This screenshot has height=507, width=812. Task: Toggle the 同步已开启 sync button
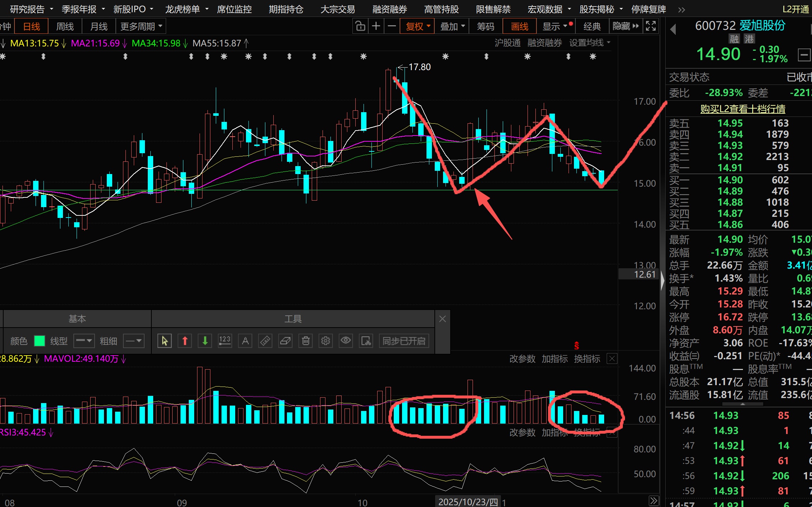coord(403,341)
